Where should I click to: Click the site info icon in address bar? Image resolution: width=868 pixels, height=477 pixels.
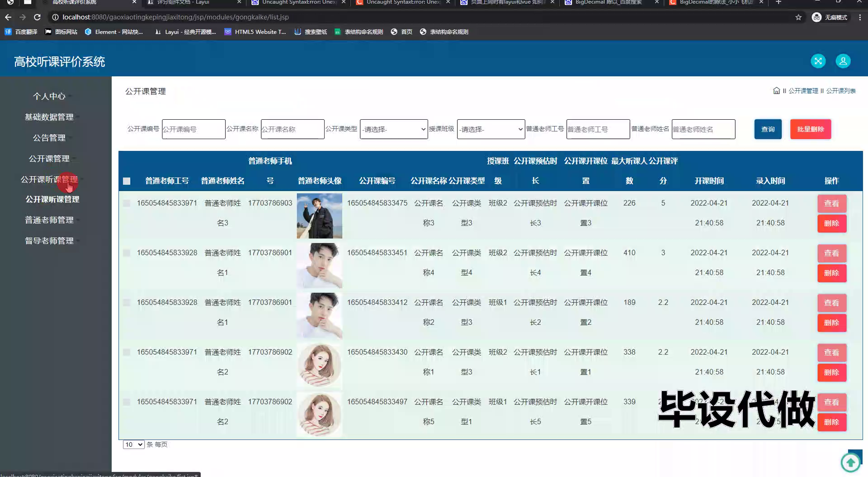[55, 17]
